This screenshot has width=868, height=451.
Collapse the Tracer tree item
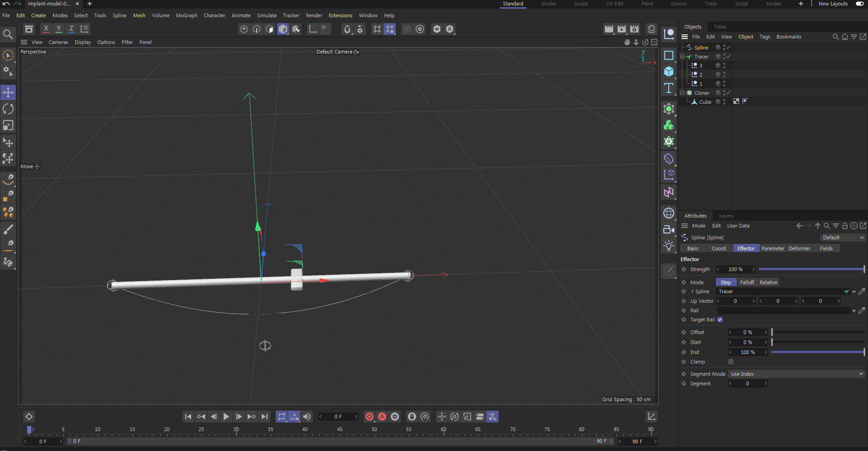coord(682,57)
